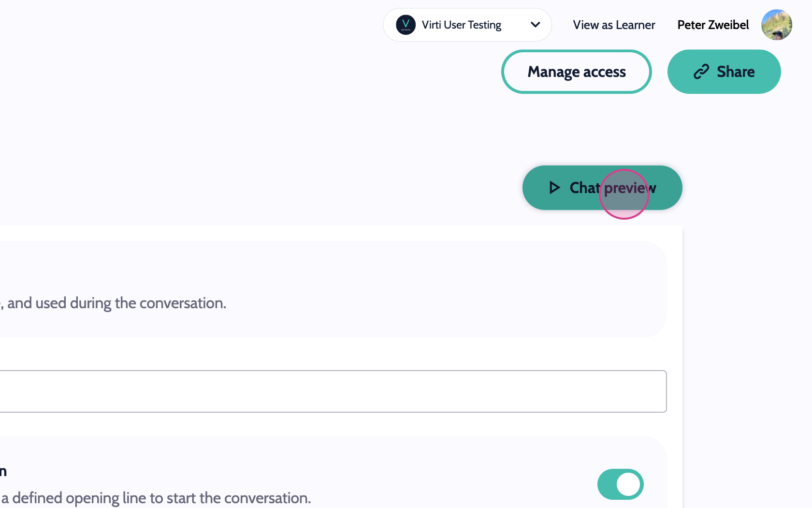Screen dimensions: 812x508
Task: Click the chain link icon on Share
Action: coord(701,72)
